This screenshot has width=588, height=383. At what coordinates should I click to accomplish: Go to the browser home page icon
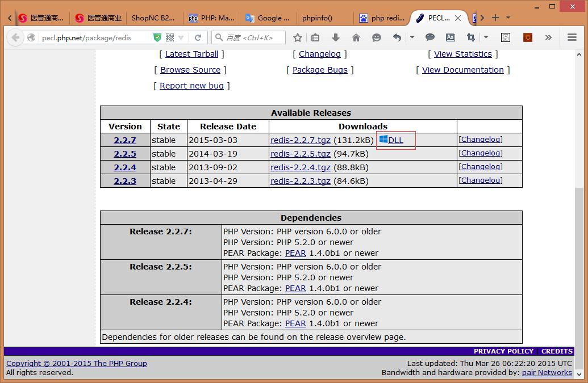coord(356,37)
